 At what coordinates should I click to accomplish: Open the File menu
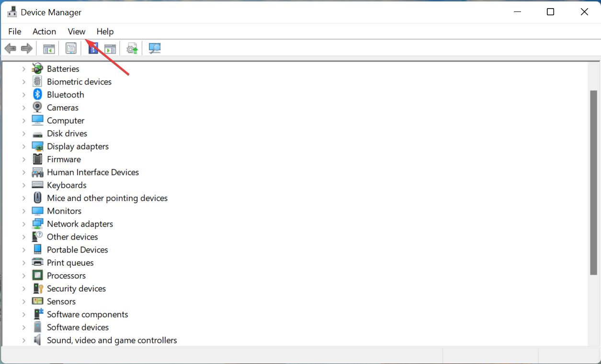click(15, 32)
